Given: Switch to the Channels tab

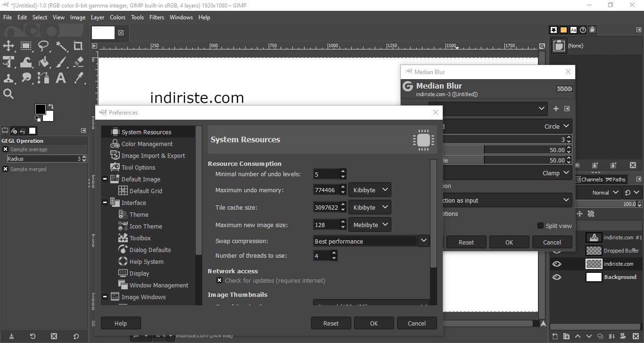Looking at the screenshot, I should point(589,180).
